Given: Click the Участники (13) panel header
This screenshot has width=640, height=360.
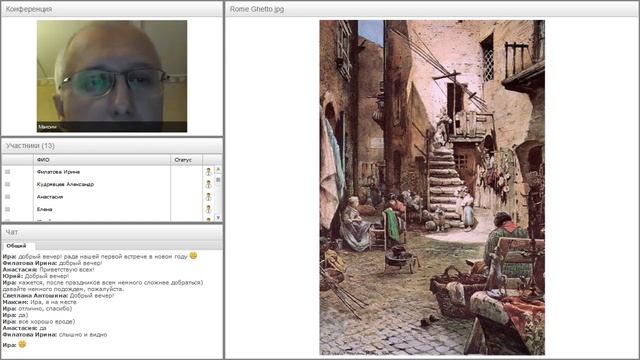Looking at the screenshot, I should [x=112, y=146].
